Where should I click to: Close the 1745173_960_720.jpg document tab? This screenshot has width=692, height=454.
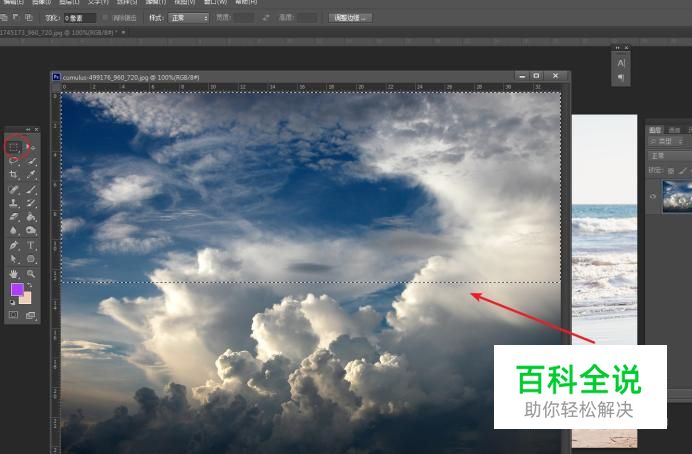click(x=124, y=33)
